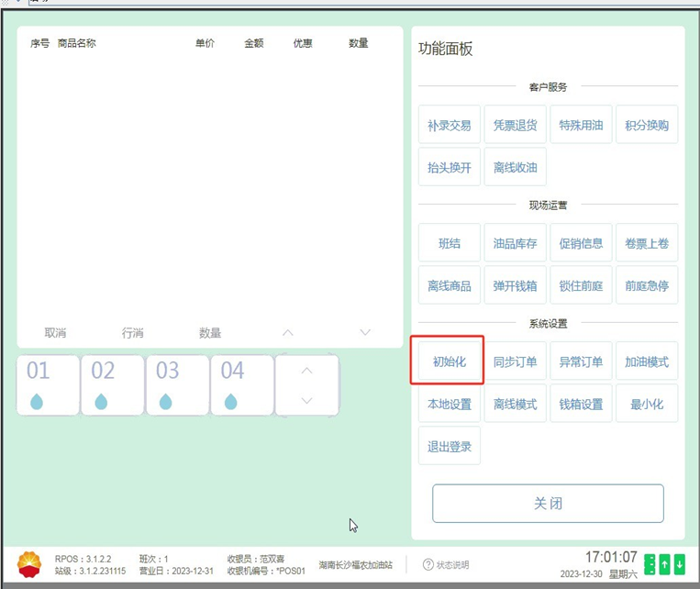
Task: Switch to 离线模式 offline mode
Action: tap(516, 404)
